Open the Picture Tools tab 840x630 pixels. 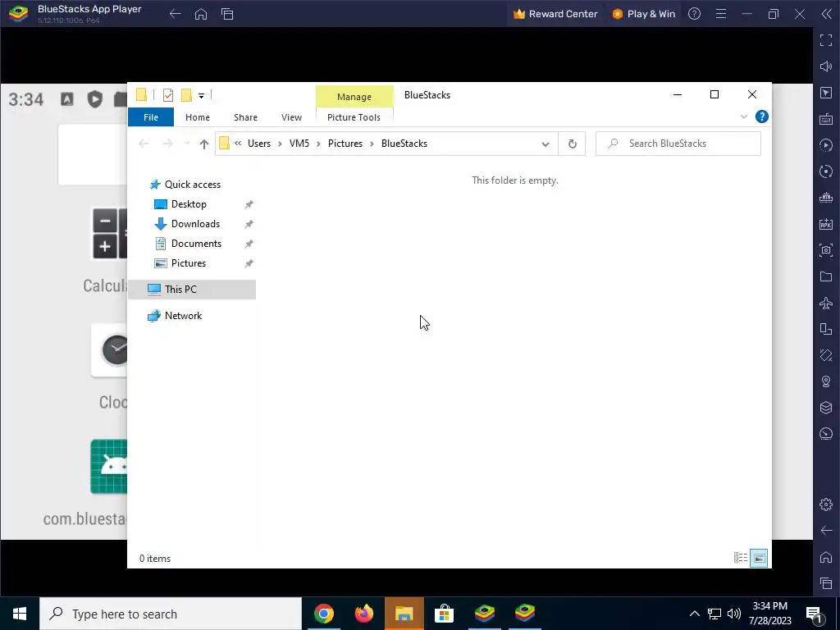354,117
